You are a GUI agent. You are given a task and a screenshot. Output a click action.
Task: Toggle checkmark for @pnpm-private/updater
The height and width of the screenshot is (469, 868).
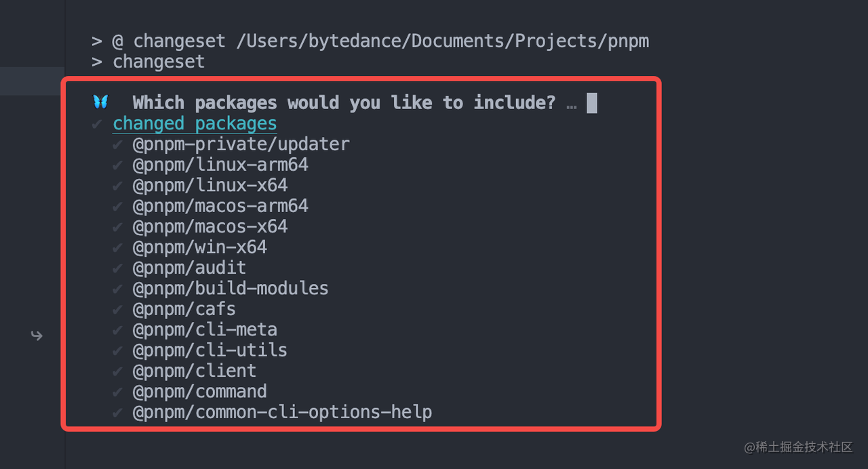pos(118,144)
